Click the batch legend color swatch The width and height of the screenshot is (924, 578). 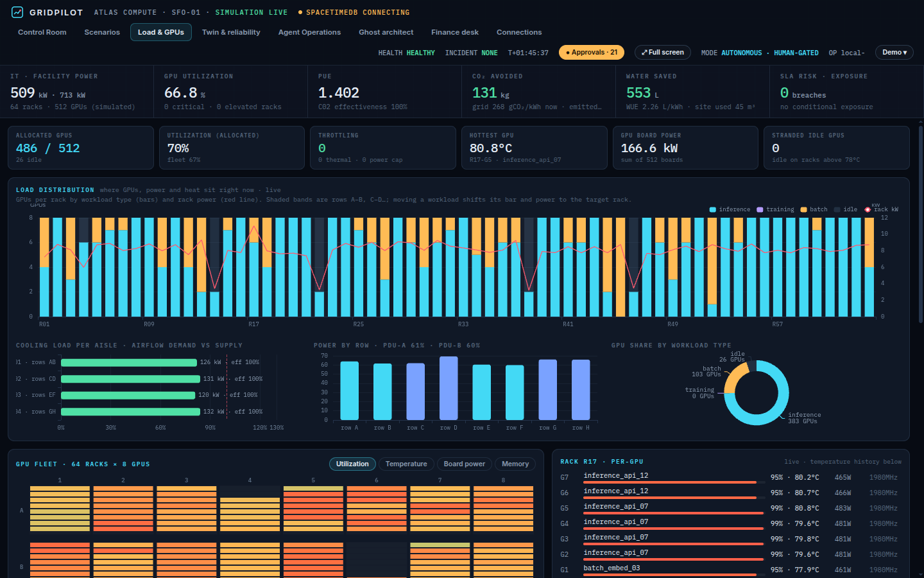tap(803, 209)
